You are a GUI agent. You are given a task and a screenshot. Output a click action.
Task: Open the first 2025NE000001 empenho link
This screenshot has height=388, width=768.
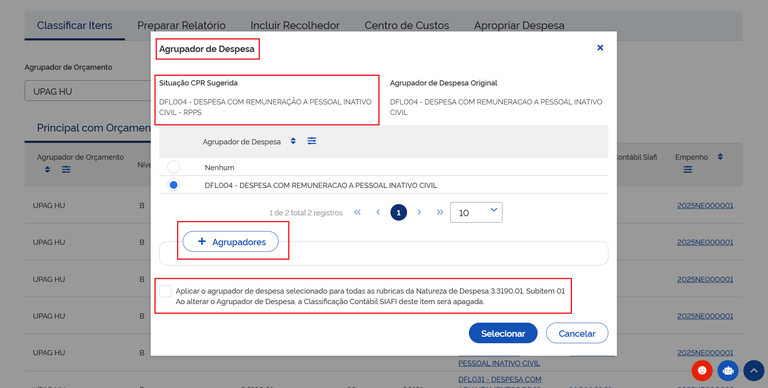pyautogui.click(x=705, y=206)
